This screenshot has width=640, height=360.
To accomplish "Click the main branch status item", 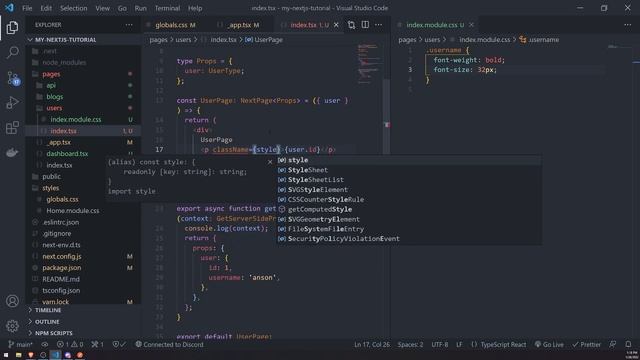I will 20,344.
